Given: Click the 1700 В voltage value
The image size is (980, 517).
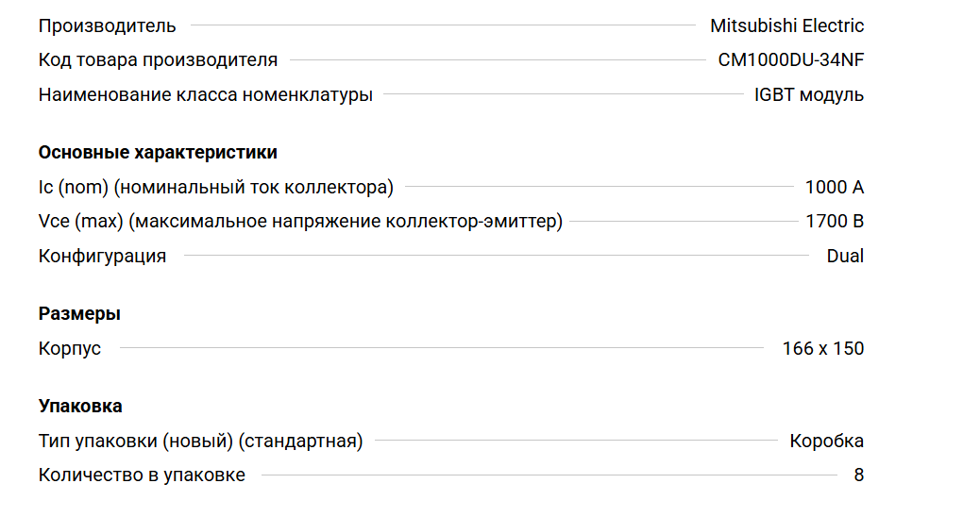Looking at the screenshot, I should (835, 222).
